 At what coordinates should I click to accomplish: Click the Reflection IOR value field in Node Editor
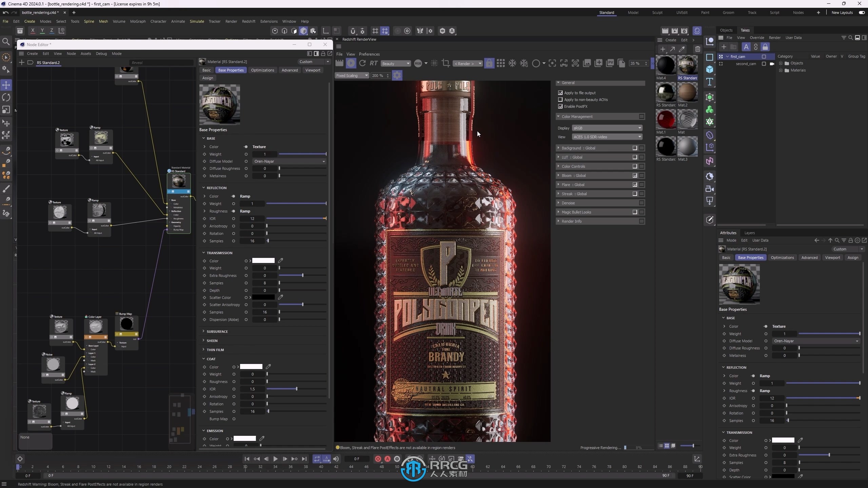click(252, 219)
